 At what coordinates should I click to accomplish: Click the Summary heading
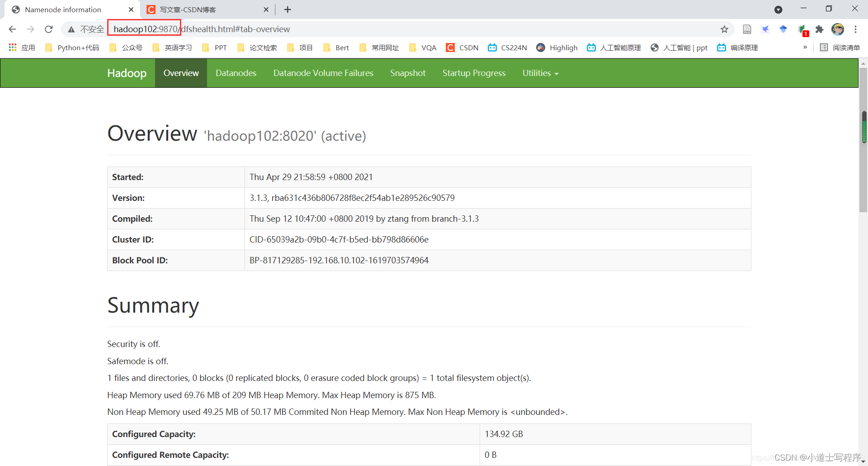[x=153, y=305]
